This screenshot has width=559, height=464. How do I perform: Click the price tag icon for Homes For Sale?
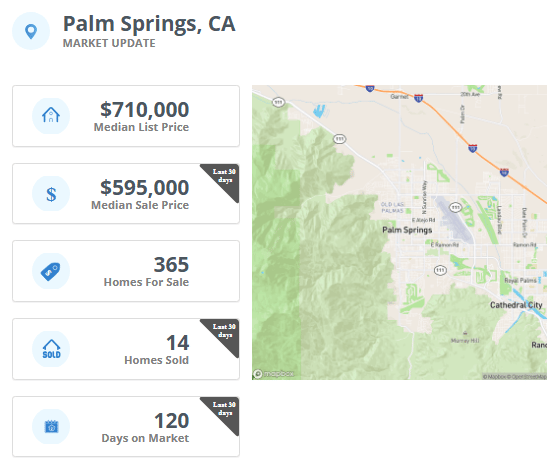(x=51, y=271)
